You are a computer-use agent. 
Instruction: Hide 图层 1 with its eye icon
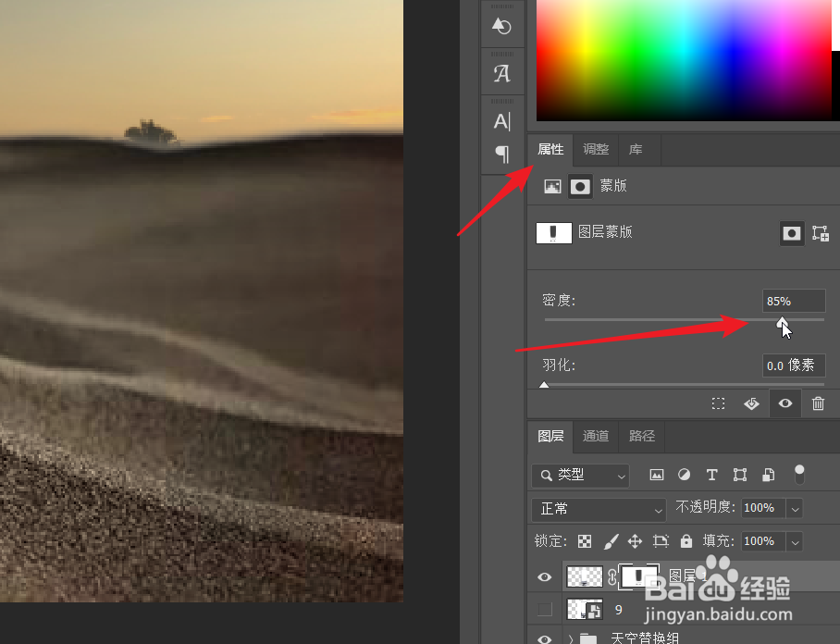(x=544, y=577)
